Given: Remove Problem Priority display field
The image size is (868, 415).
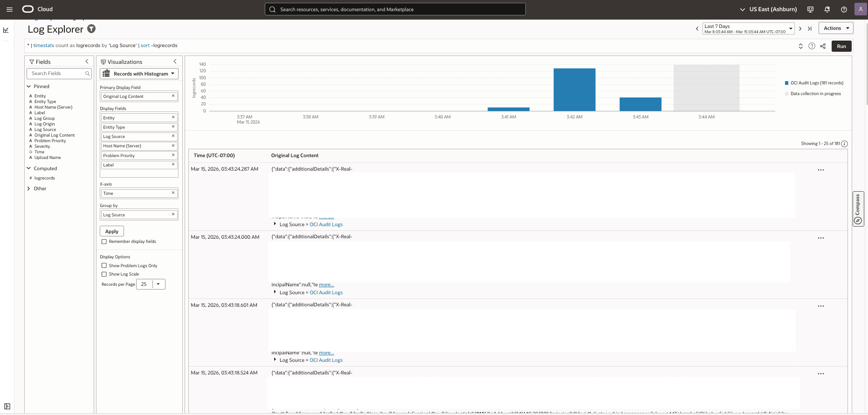Looking at the screenshot, I should [x=173, y=155].
